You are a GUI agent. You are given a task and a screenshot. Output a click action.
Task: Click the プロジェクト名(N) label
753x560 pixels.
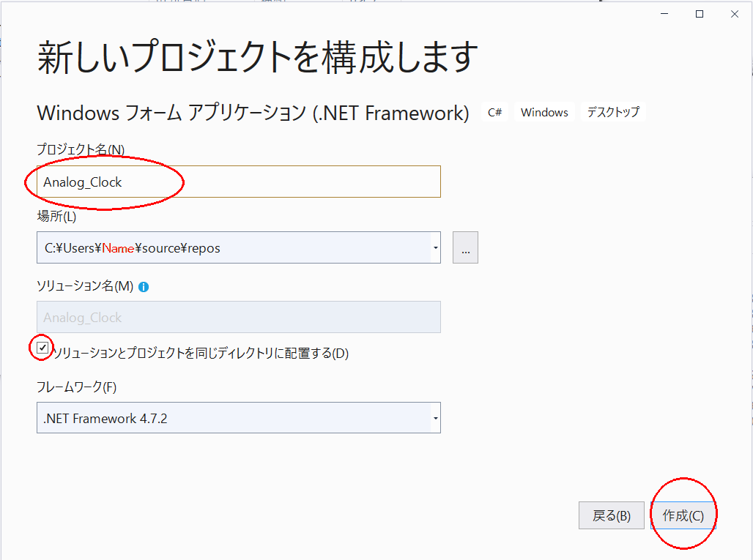(81, 149)
